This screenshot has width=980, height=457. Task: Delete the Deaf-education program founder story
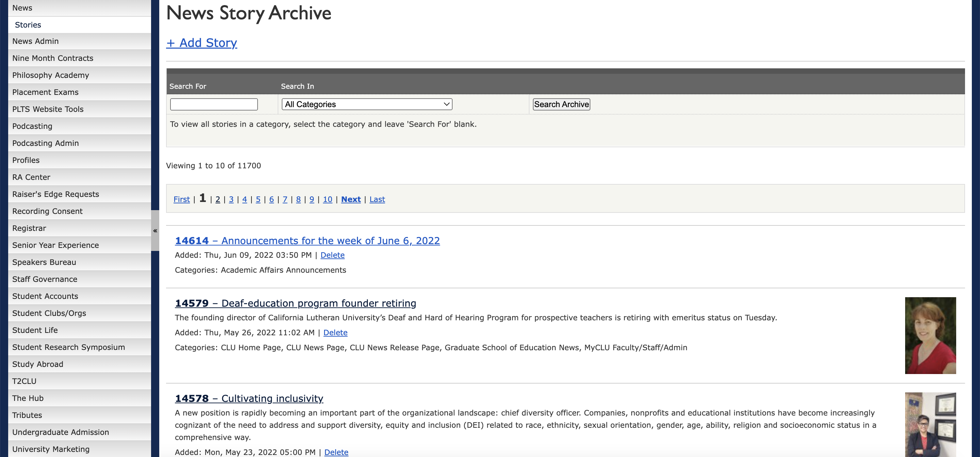click(x=335, y=333)
